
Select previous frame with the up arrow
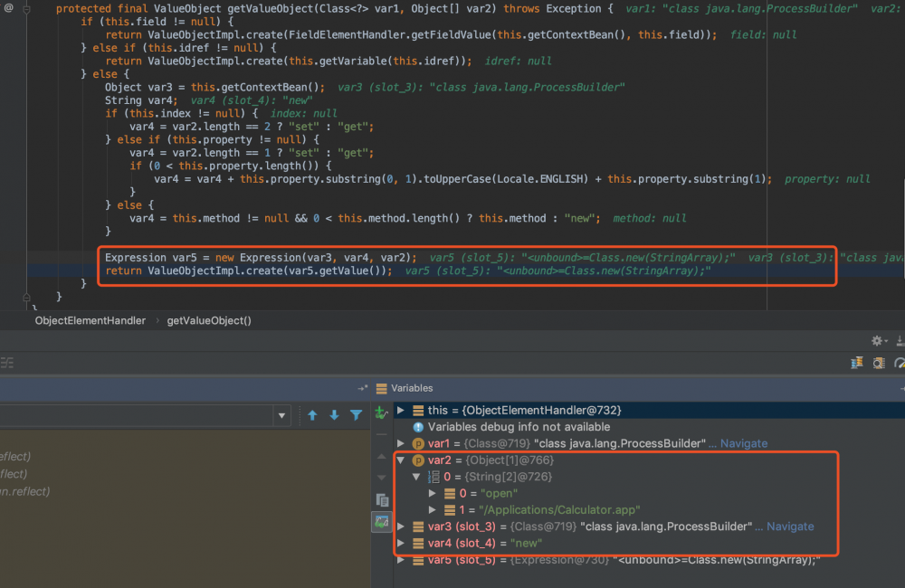pyautogui.click(x=312, y=415)
